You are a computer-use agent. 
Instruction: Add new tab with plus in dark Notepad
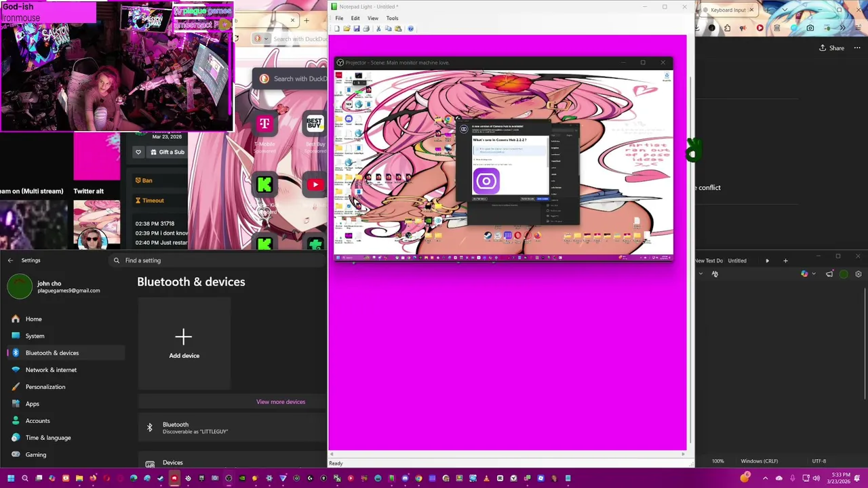point(785,260)
